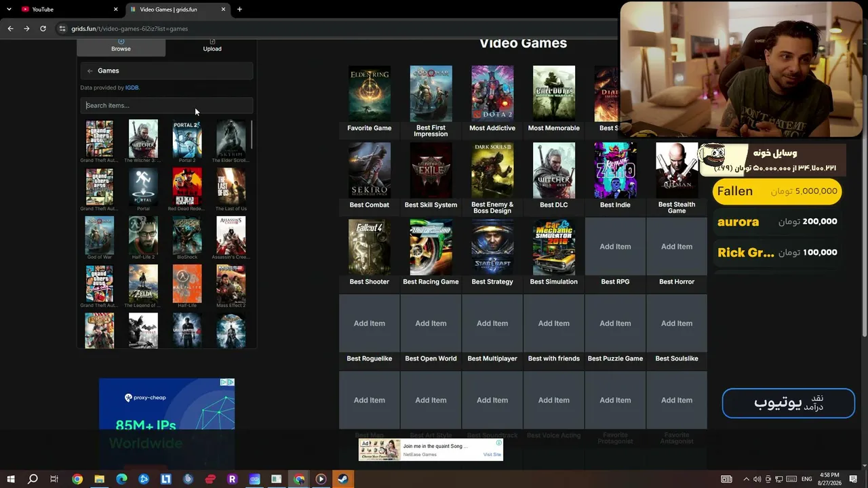Go back with the browser back arrow

coord(10,28)
